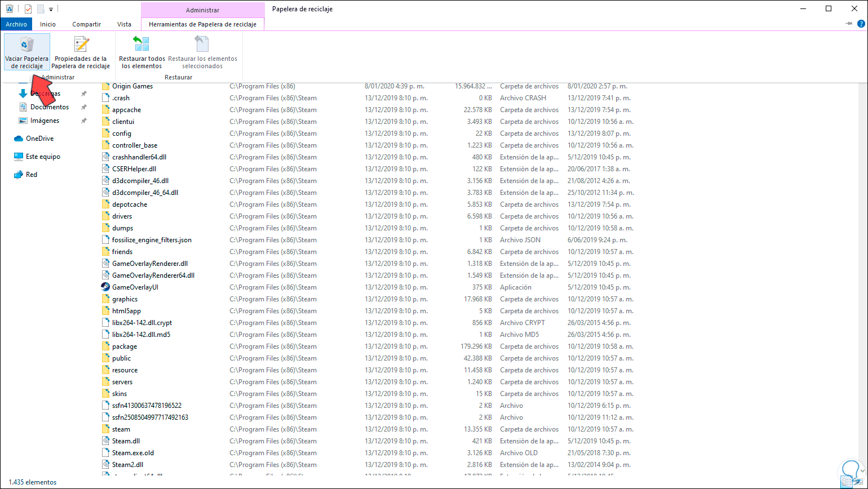Open Propiedades de la Papelera de reciclaje

tap(81, 52)
